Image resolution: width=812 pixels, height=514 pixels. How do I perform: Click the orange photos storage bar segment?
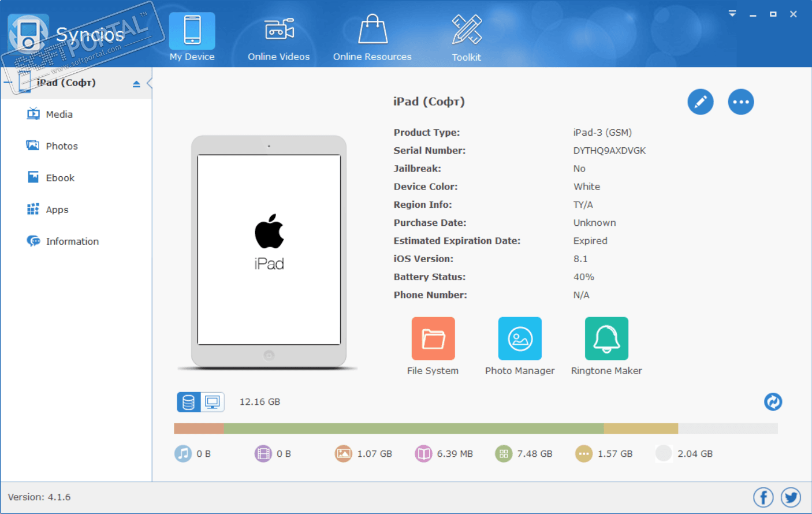(199, 429)
